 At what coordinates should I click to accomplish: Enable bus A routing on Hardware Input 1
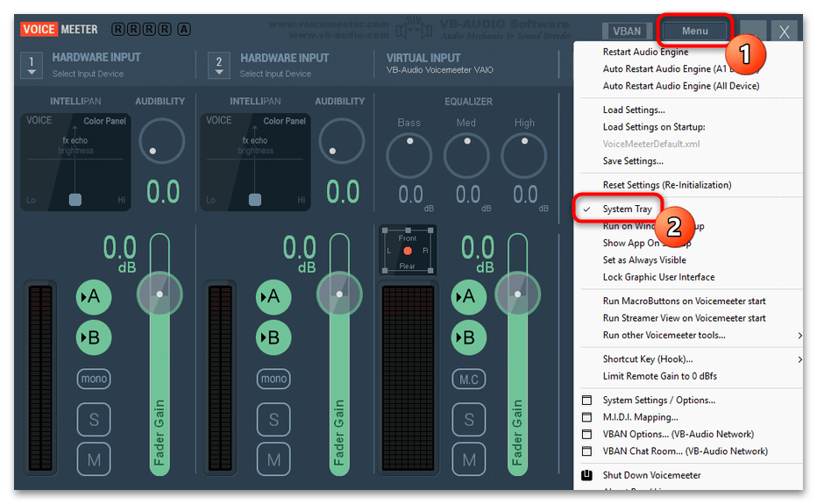point(94,298)
